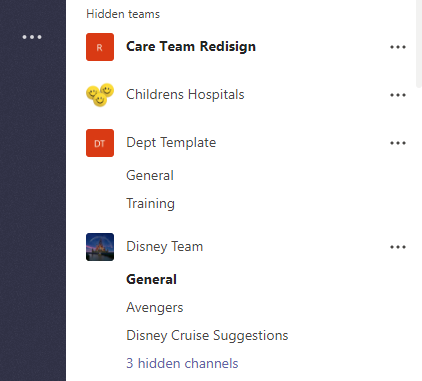Click the Dept Template DT avatar
This screenshot has width=422, height=381.
tap(100, 143)
